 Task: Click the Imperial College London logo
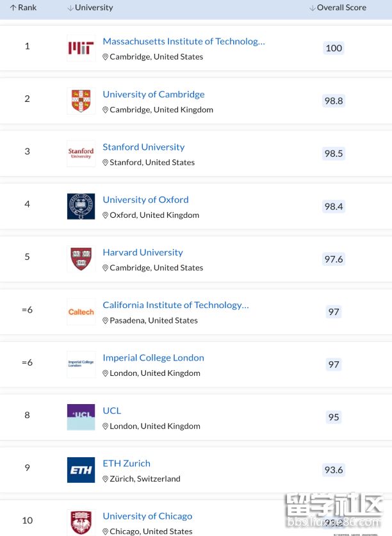click(81, 364)
